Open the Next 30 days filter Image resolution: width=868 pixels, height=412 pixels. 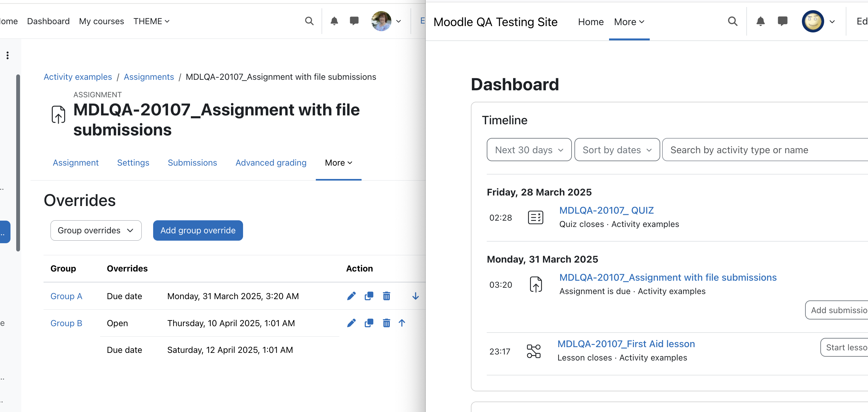click(529, 149)
